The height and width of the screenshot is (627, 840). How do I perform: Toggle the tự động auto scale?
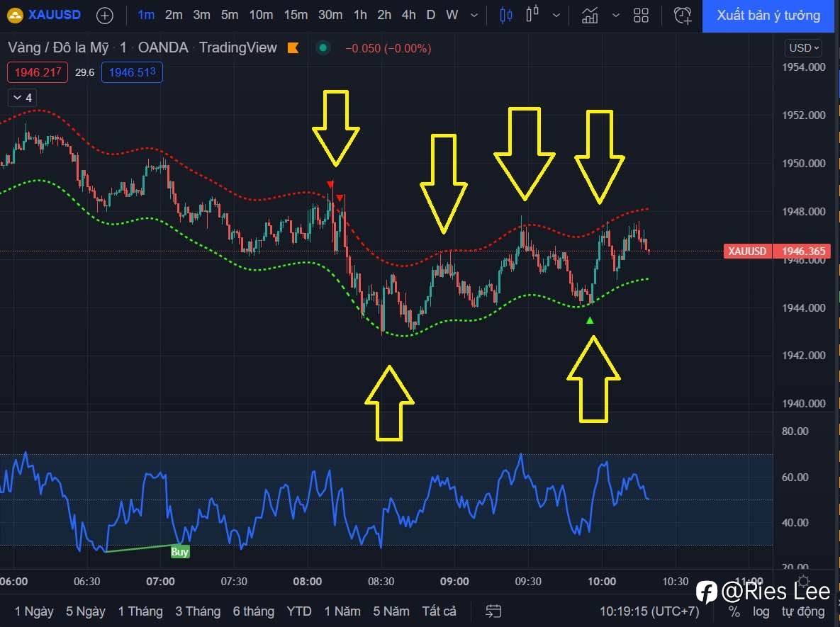click(803, 611)
